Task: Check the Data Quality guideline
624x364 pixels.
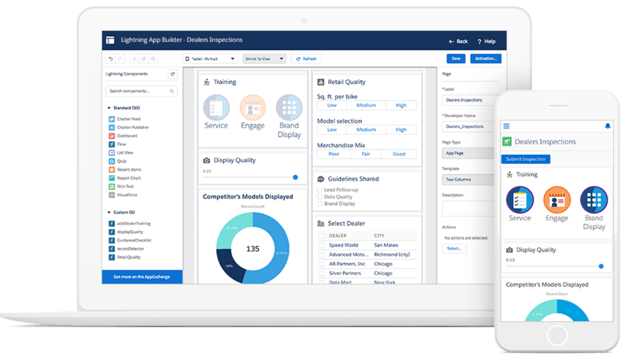Action: click(319, 197)
